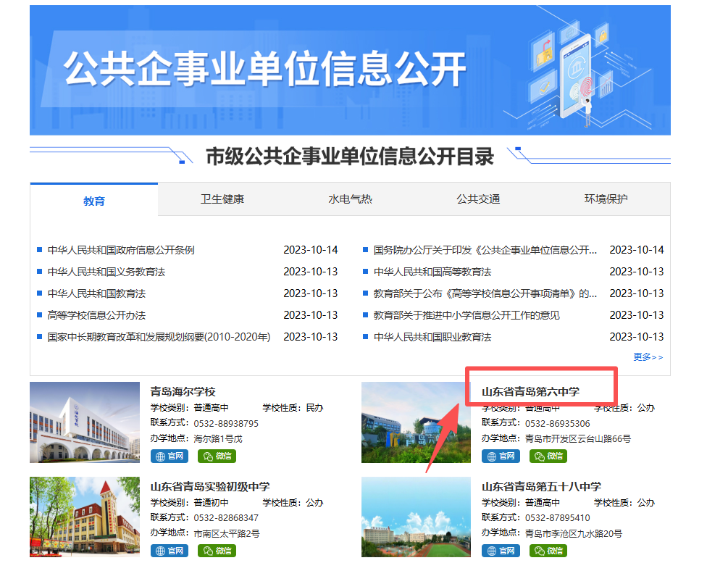This screenshot has width=728, height=563.
Task: Open 微信 button for 山东省青岛实验初级中学
Action: [x=217, y=551]
